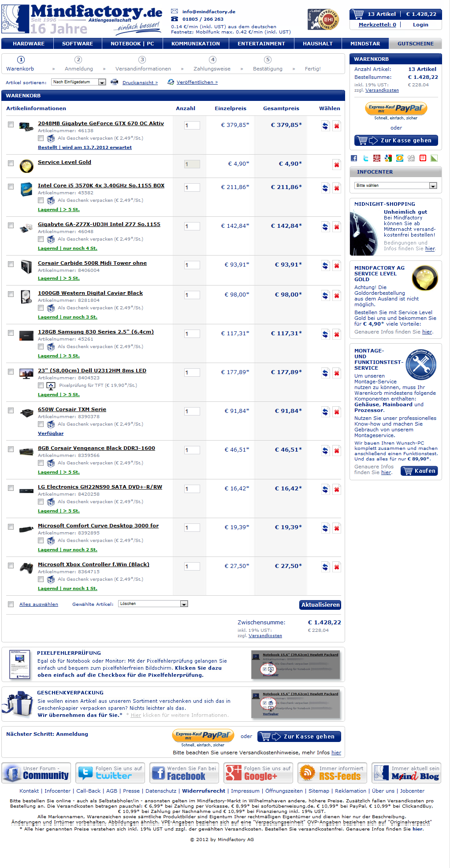The width and height of the screenshot is (450, 868).
Task: Open the Community forum banner
Action: pos(36,773)
